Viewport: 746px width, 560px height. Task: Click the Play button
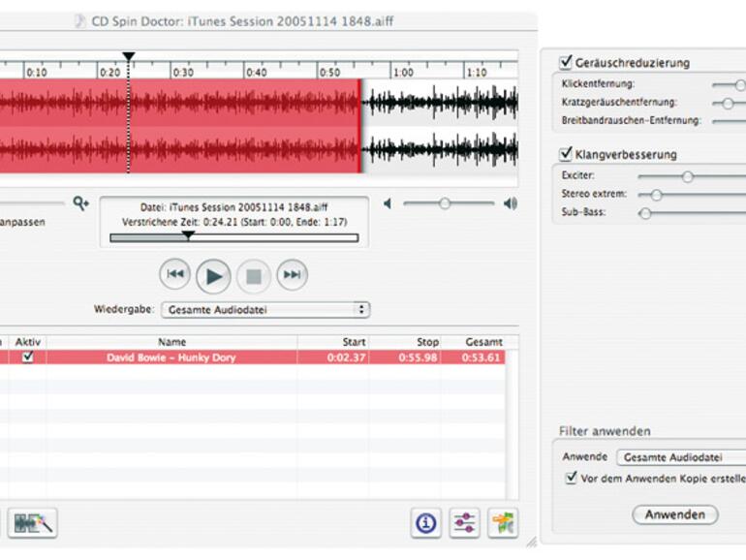(213, 276)
